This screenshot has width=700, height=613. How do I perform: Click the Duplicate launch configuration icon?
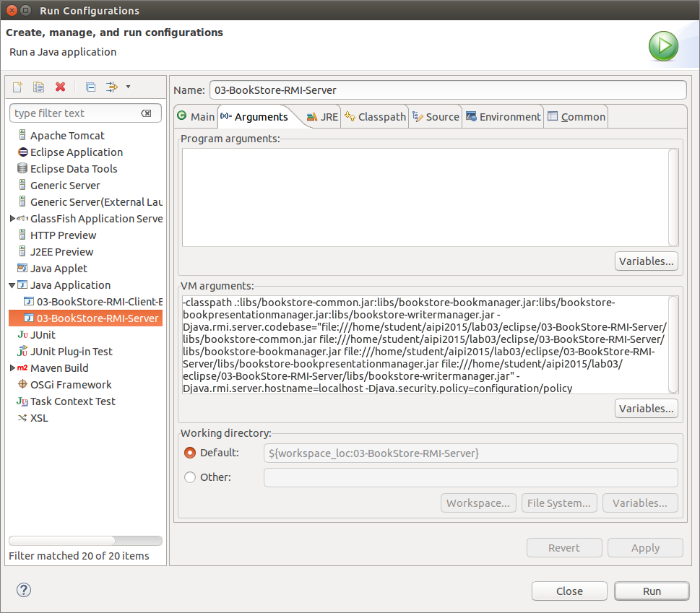38,87
